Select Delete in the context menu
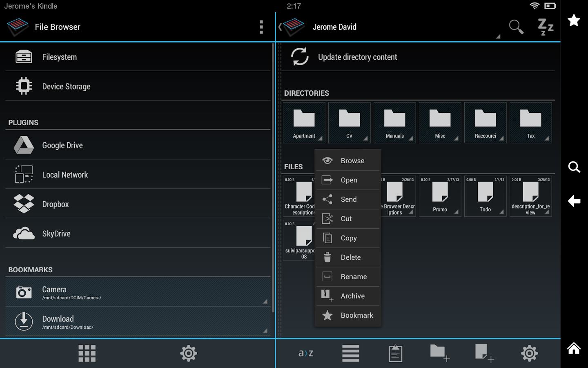Image resolution: width=588 pixels, height=368 pixels. [x=348, y=257]
